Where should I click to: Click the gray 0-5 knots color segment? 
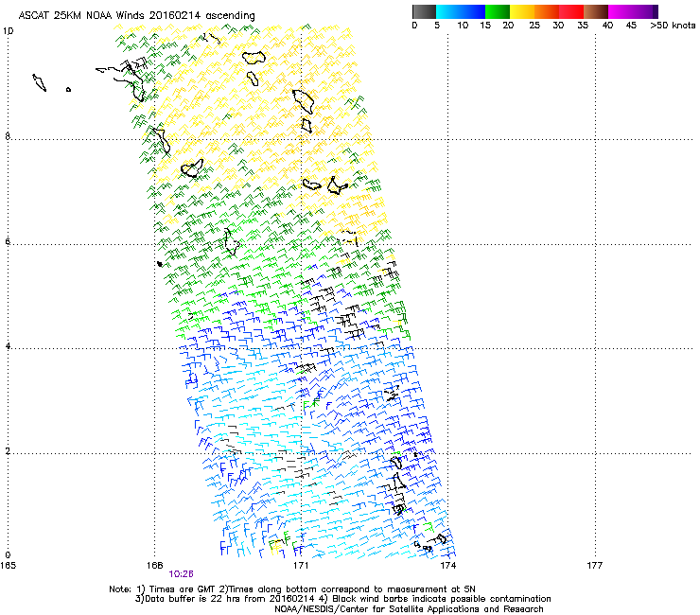pos(424,11)
